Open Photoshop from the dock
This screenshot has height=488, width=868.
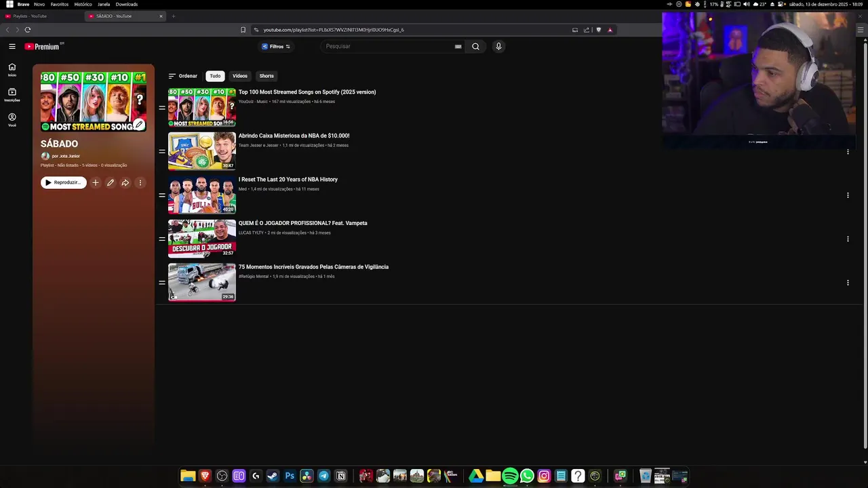click(x=290, y=476)
